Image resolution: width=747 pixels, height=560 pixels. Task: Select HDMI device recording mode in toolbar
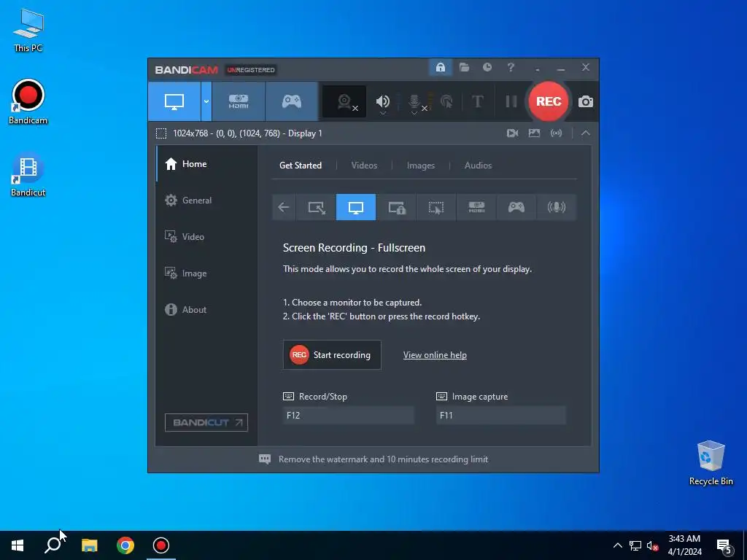239,101
